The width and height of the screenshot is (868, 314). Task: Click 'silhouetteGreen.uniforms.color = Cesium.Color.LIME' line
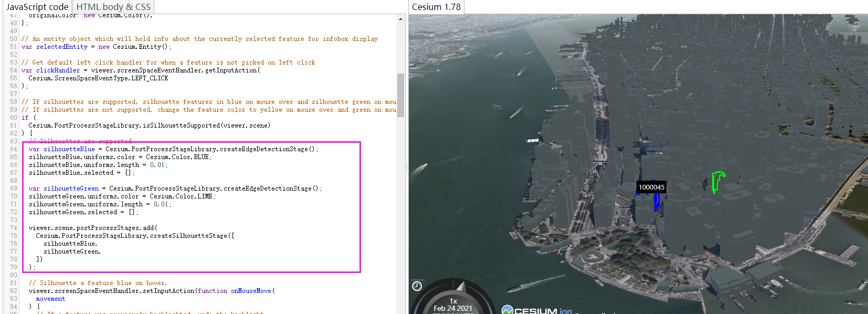[122, 196]
